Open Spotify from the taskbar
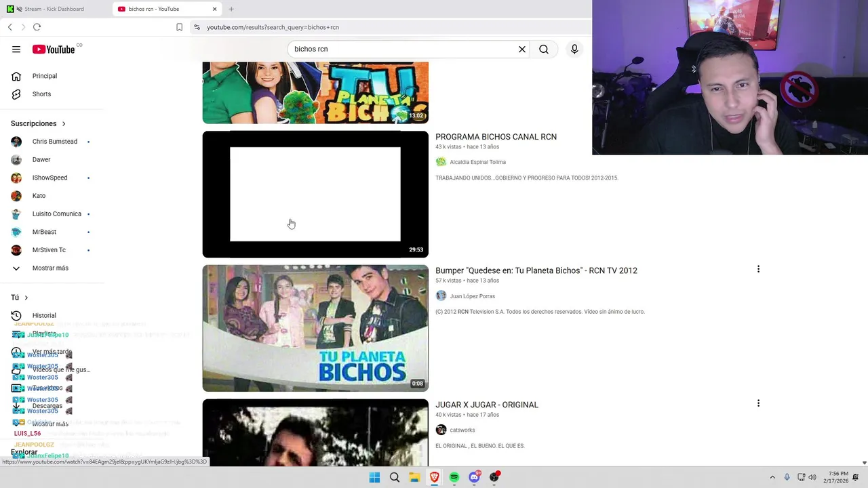Screen dimensions: 868x488 tap(454, 477)
